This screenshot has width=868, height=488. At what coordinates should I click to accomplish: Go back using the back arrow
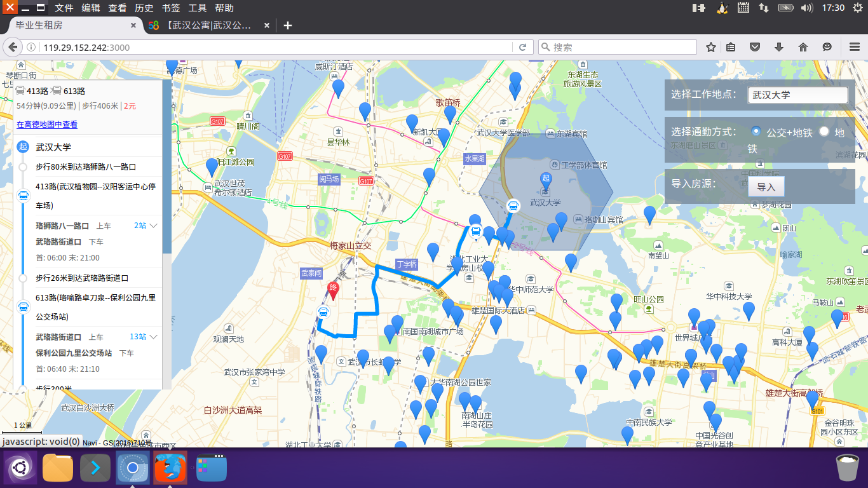coord(12,47)
